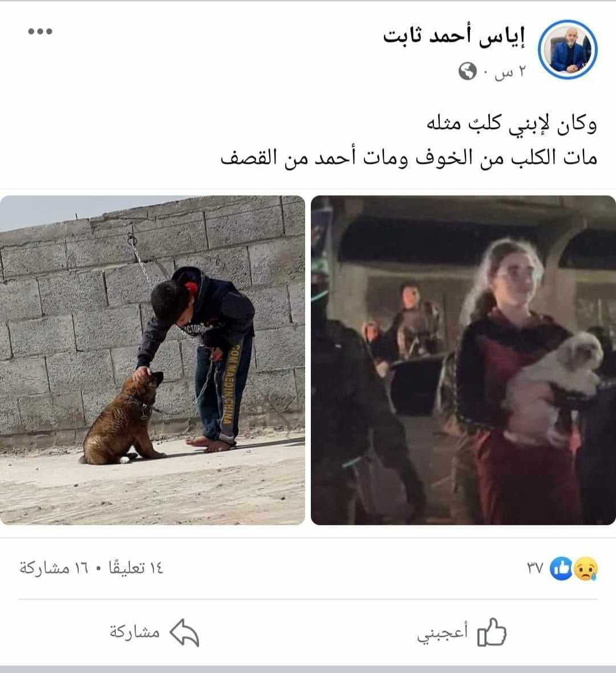Open the ٢ س post timestamp
This screenshot has width=616, height=673.
(509, 72)
